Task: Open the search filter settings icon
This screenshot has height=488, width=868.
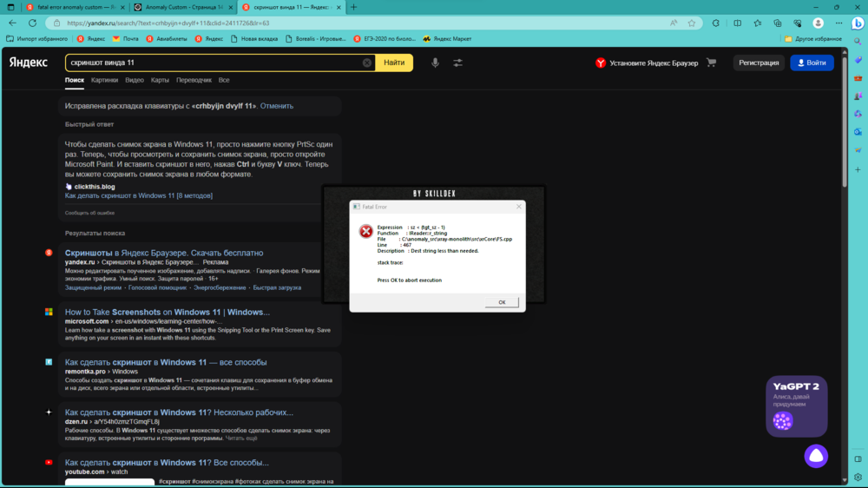Action: (x=457, y=63)
